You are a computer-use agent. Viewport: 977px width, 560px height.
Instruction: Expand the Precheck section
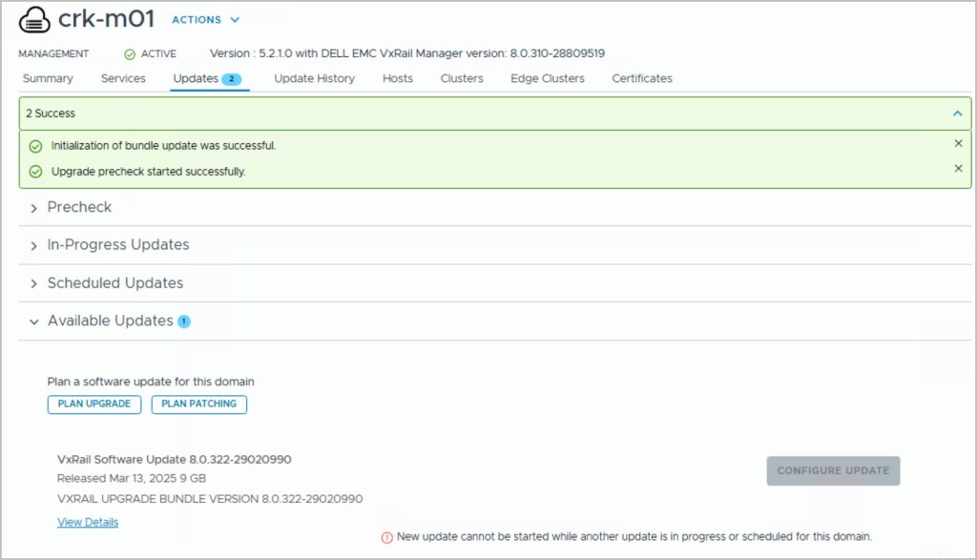tap(34, 208)
